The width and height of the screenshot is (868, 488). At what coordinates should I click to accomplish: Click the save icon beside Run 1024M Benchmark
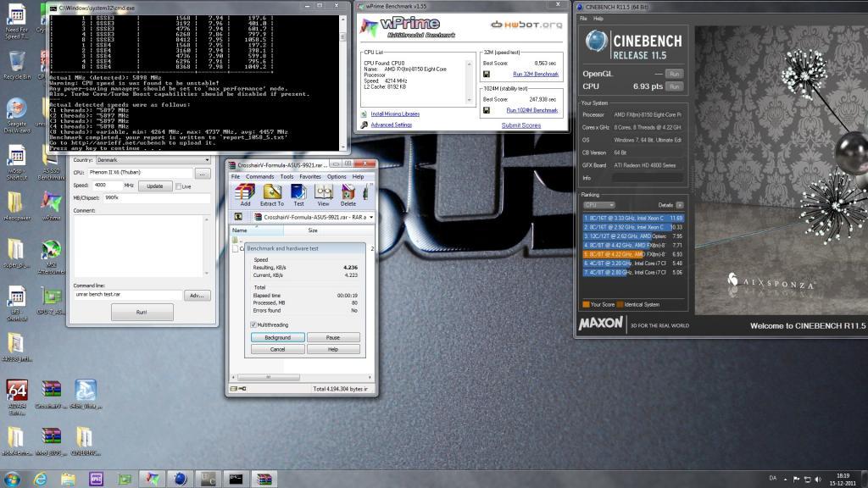(x=486, y=110)
